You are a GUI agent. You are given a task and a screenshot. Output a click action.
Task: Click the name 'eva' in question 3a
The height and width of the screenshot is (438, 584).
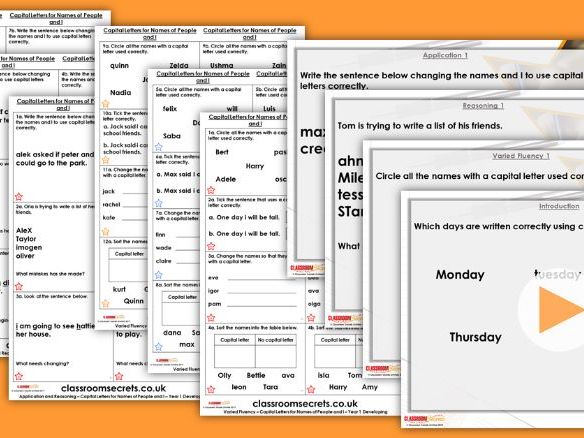tap(213, 278)
